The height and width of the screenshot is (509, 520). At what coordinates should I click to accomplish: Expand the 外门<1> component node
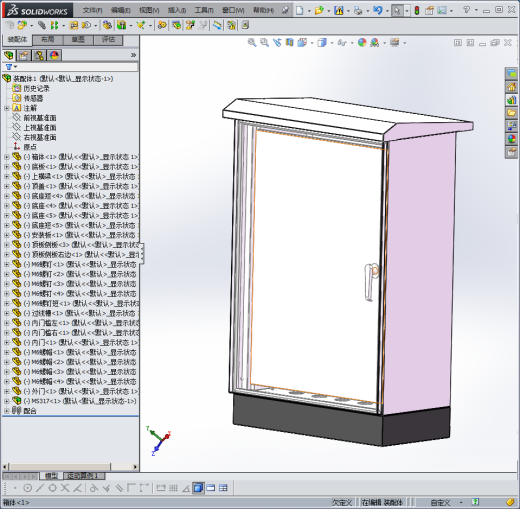6,391
